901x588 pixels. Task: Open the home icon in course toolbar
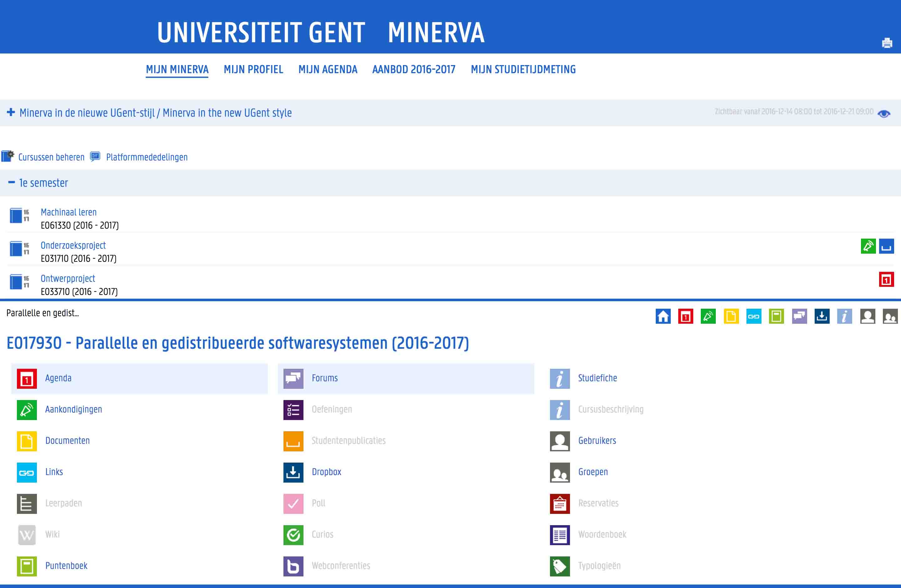tap(663, 316)
